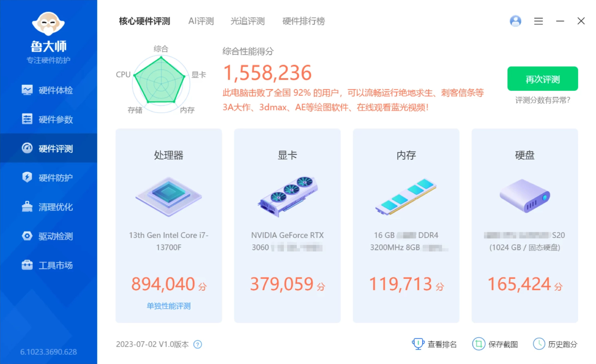
Task: Open the hamburger main menu
Action: pos(538,21)
